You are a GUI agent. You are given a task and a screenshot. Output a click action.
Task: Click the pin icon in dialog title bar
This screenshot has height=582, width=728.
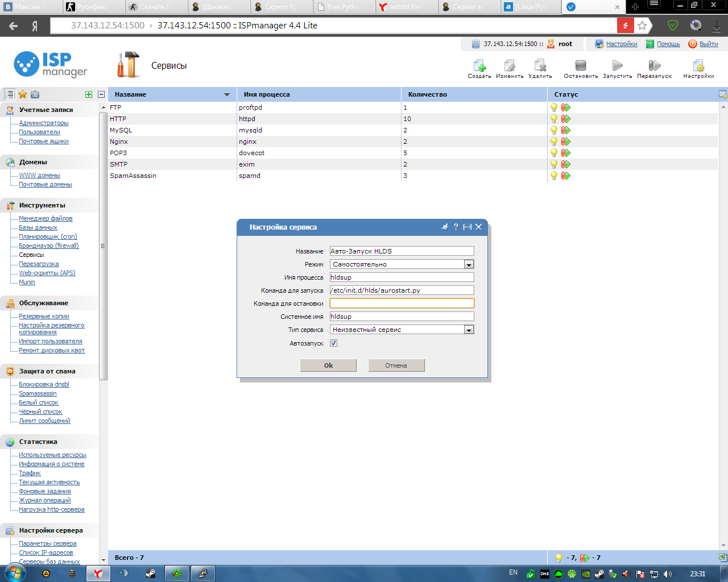pyautogui.click(x=445, y=227)
